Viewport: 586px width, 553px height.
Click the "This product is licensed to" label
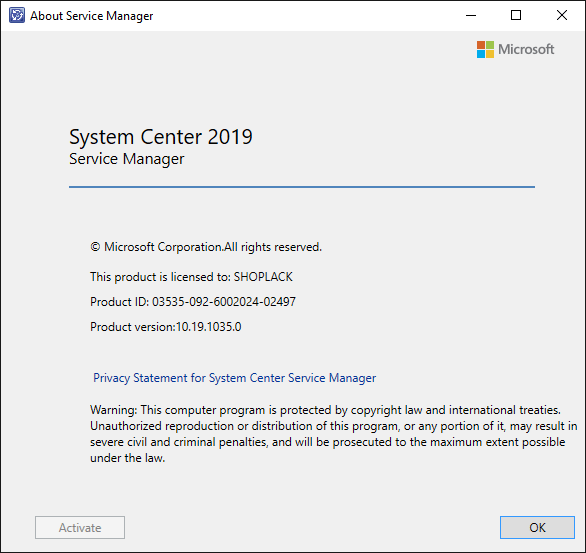coord(160,277)
